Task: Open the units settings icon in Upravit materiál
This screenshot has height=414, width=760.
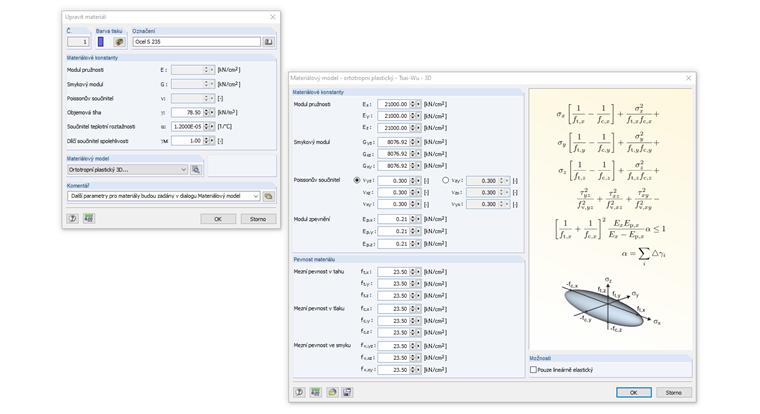Action: [89, 219]
